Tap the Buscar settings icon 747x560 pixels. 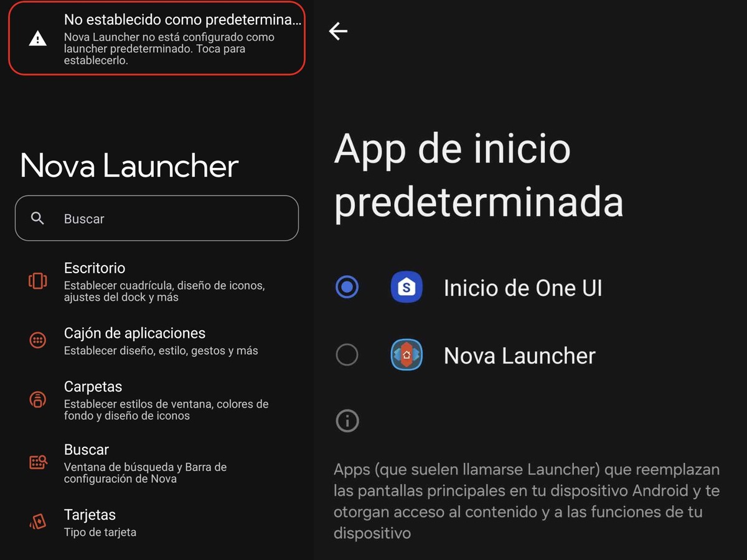(38, 462)
